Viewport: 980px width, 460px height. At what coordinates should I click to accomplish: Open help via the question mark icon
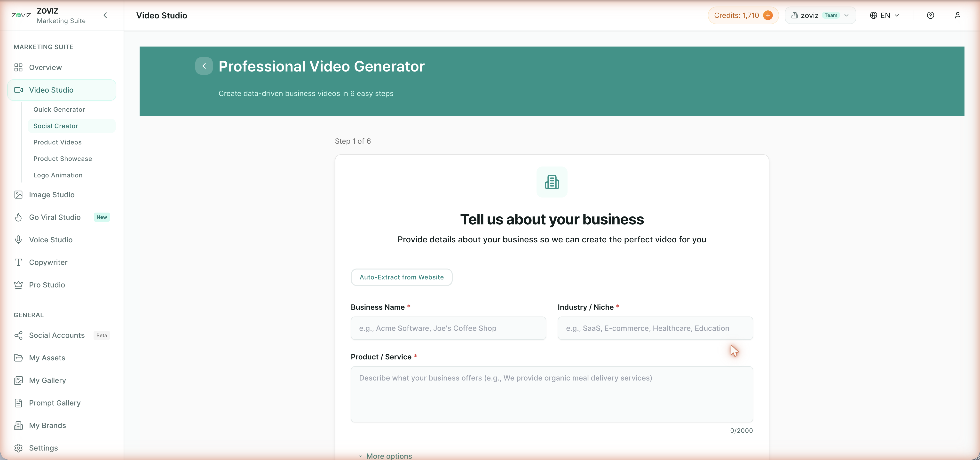(930, 15)
